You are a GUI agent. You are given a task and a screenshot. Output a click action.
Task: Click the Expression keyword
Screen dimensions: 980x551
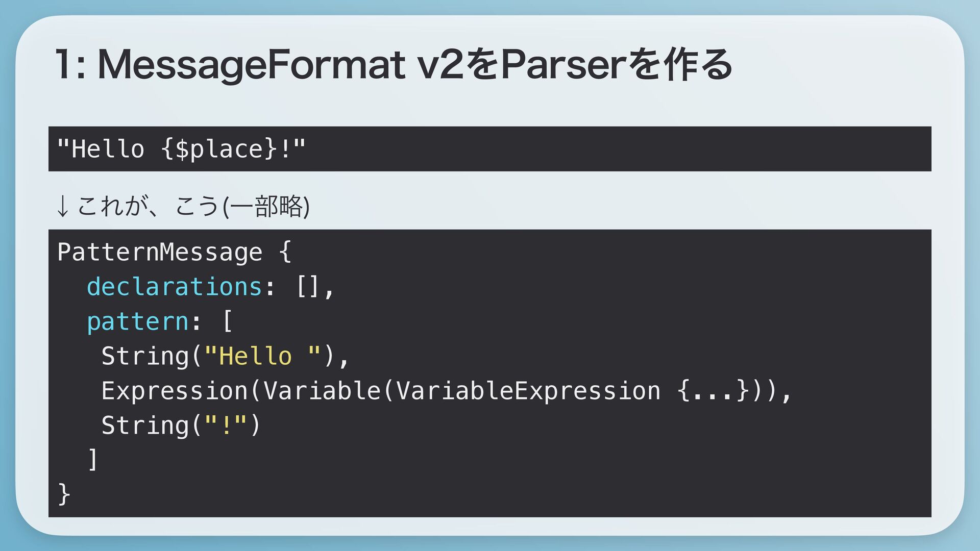[x=175, y=391]
